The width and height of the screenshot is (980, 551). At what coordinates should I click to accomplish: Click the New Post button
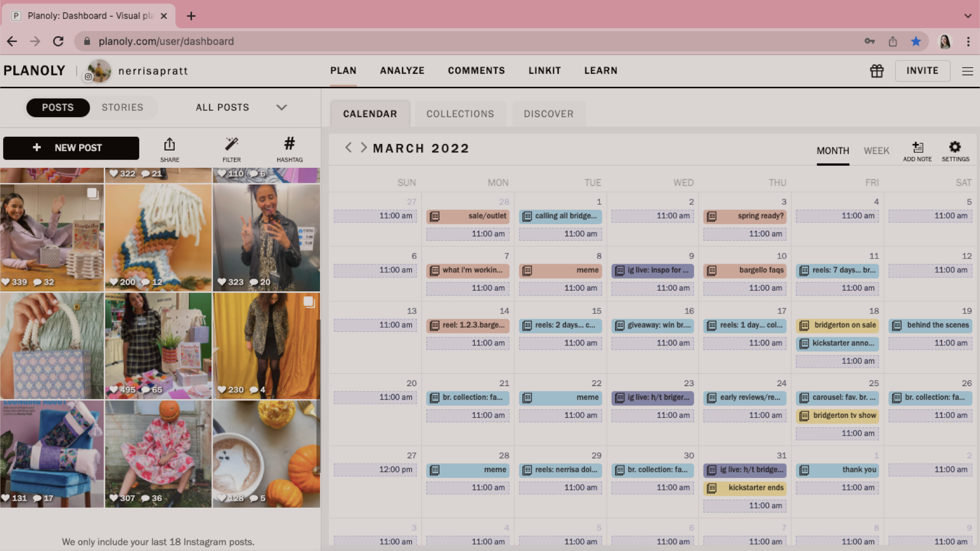point(71,148)
